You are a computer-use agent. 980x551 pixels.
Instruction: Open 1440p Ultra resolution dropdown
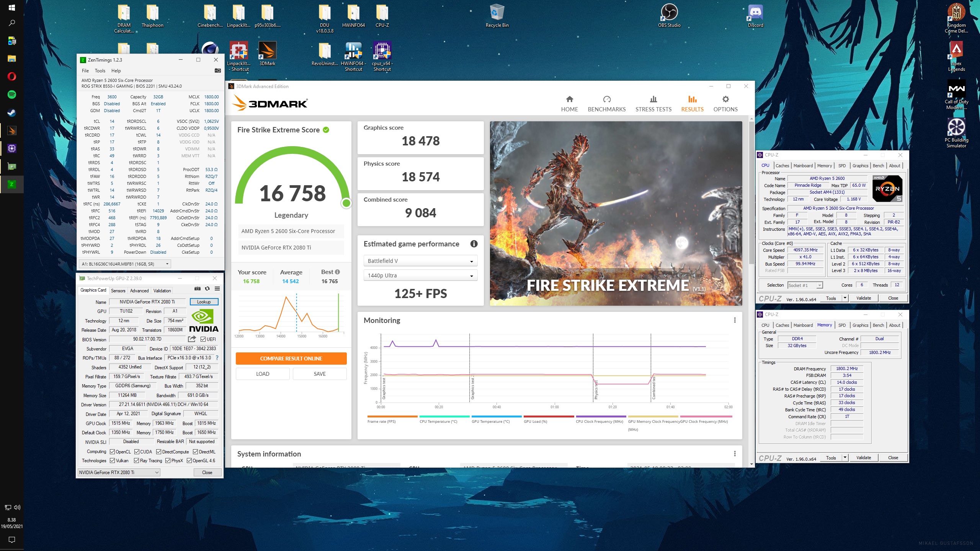[x=420, y=275]
